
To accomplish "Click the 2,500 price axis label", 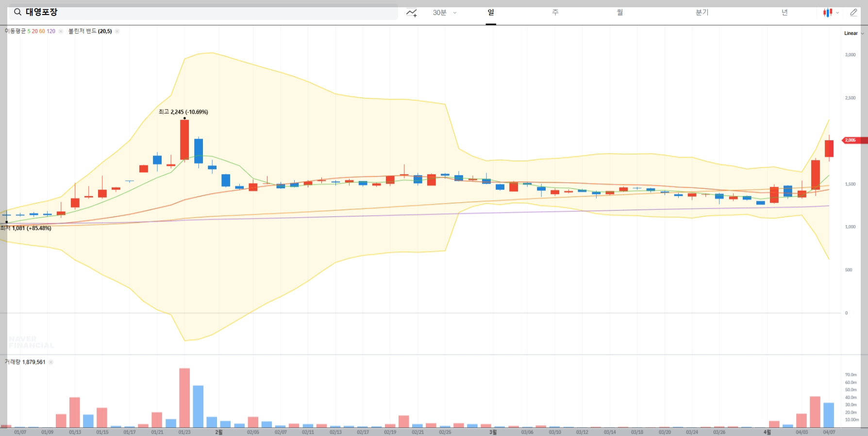I will point(850,98).
